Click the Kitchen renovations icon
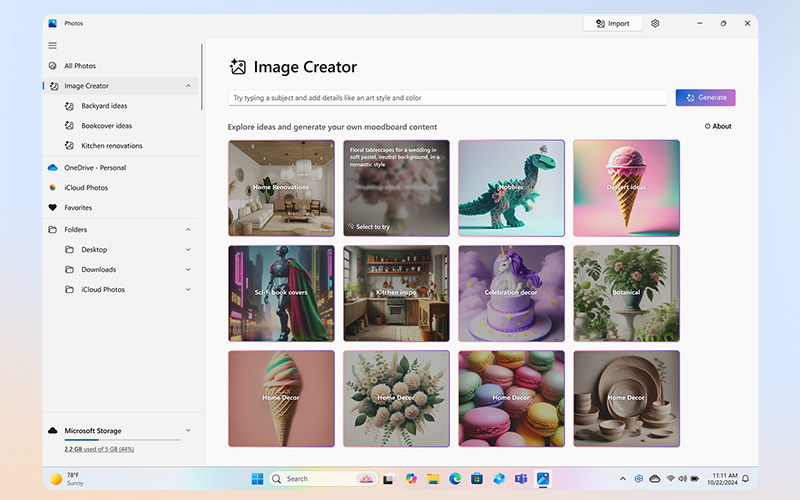 click(x=69, y=145)
